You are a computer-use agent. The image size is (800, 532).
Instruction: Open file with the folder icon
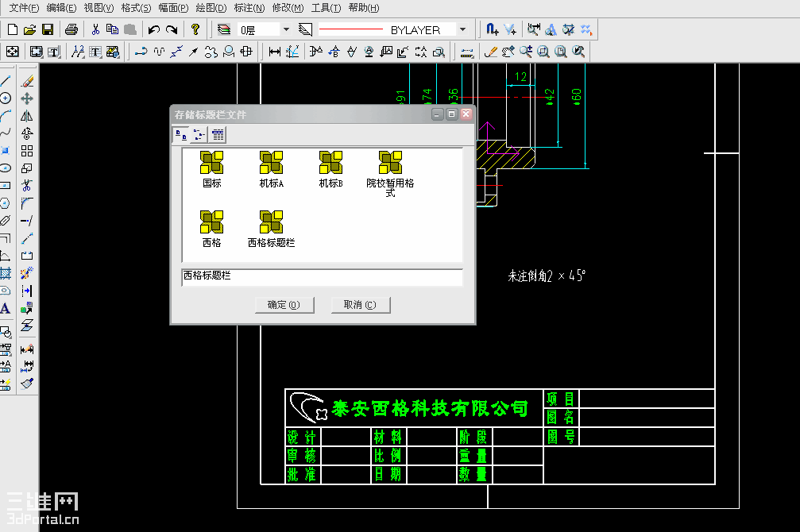(29, 29)
